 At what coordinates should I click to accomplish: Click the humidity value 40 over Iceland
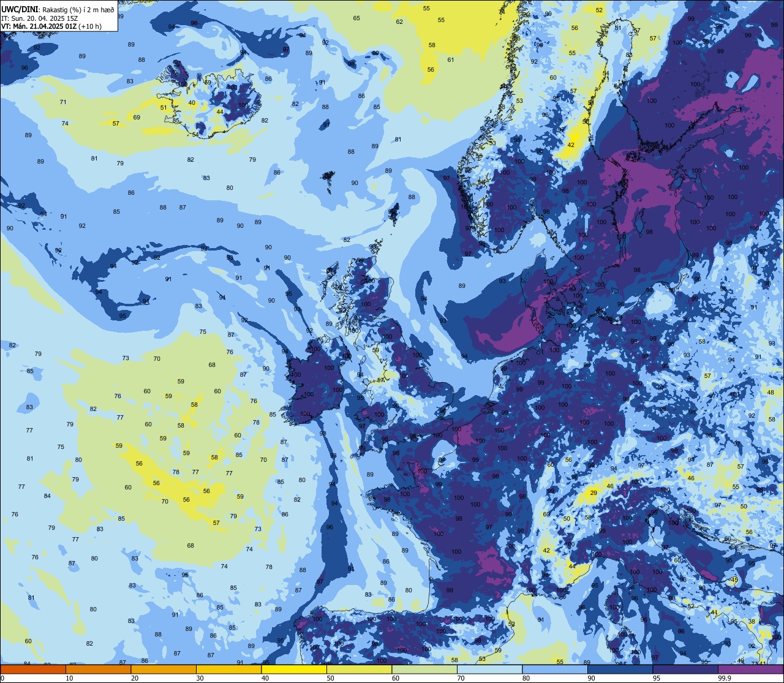[x=192, y=103]
